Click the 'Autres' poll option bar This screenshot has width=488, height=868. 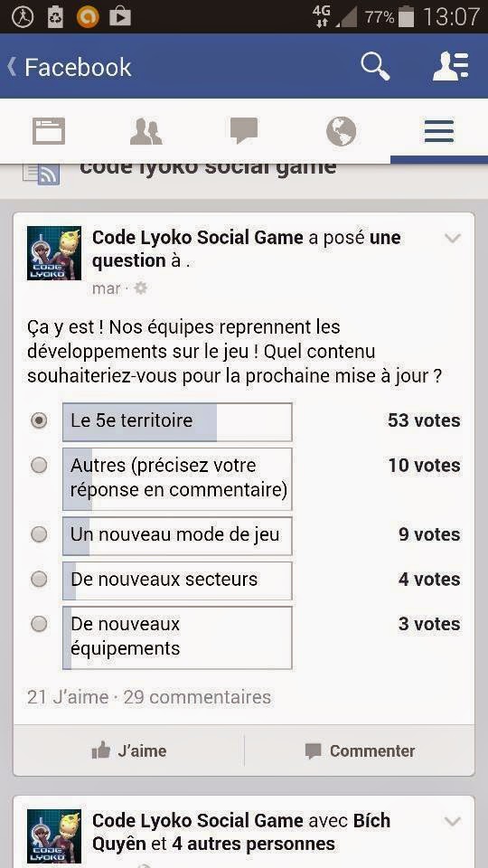177,479
